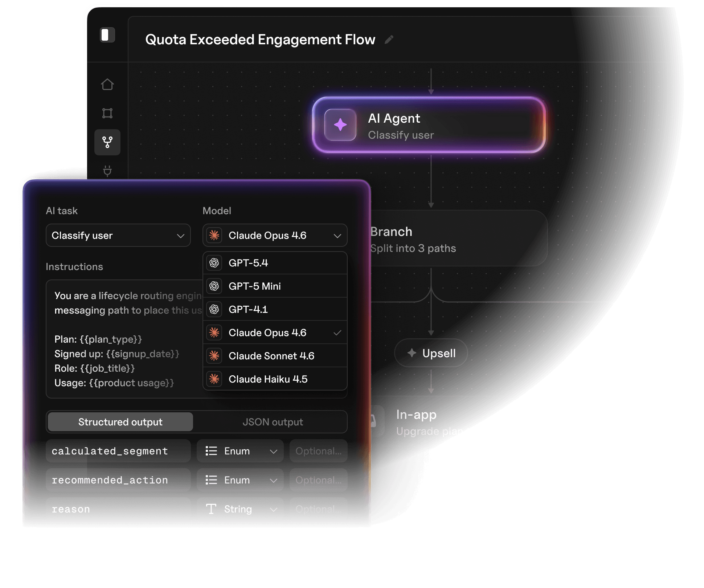Screen dimensions: 704x588
Task: Select the workflow branch sidebar icon
Action: (107, 142)
